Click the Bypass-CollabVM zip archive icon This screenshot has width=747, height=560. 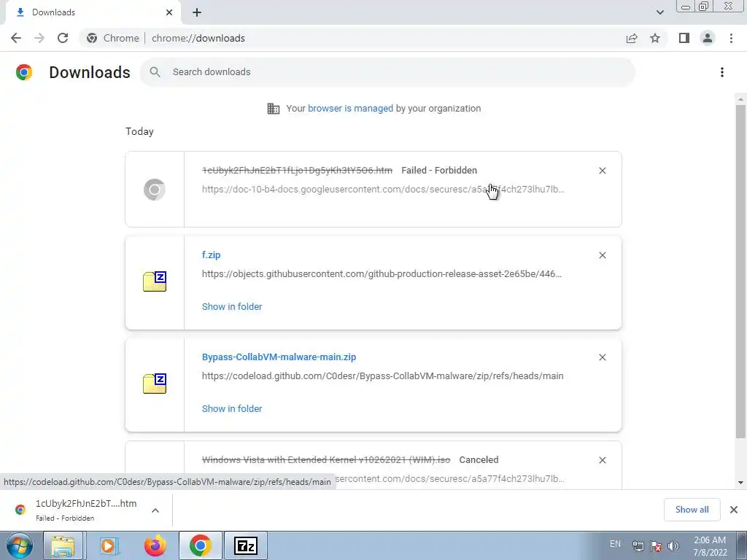(155, 384)
